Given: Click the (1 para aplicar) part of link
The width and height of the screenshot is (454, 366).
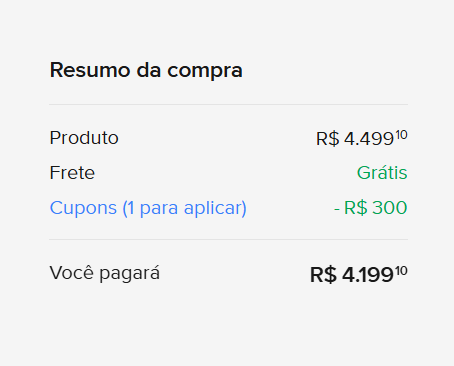Looking at the screenshot, I should (x=185, y=209).
